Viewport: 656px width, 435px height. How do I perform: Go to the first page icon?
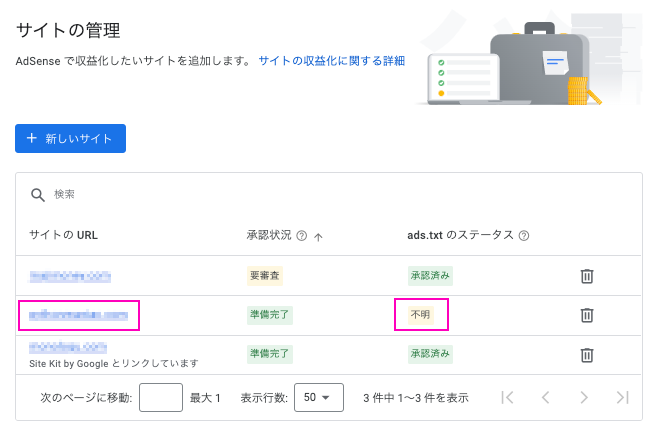pos(507,397)
